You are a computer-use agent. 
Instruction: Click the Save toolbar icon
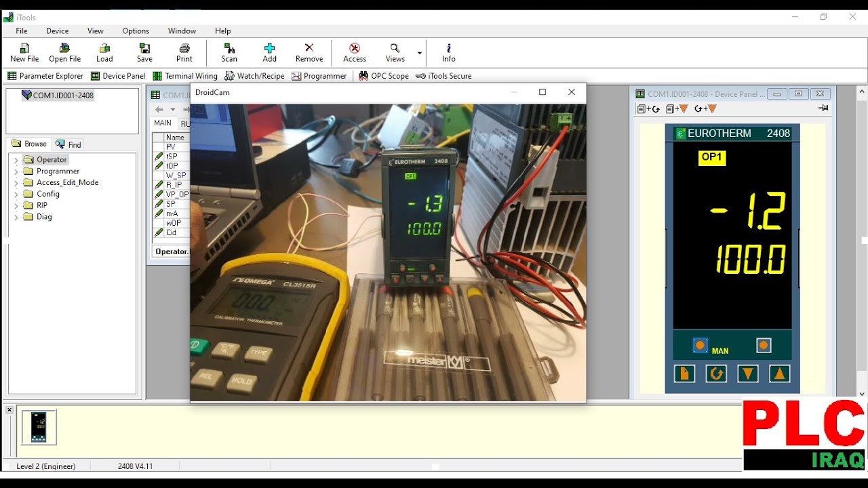pyautogui.click(x=144, y=53)
